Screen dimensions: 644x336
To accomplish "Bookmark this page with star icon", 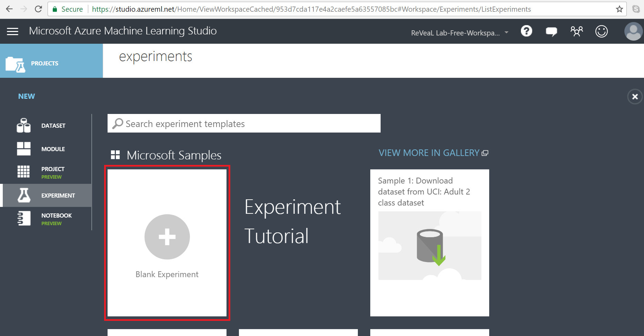I will (x=620, y=9).
